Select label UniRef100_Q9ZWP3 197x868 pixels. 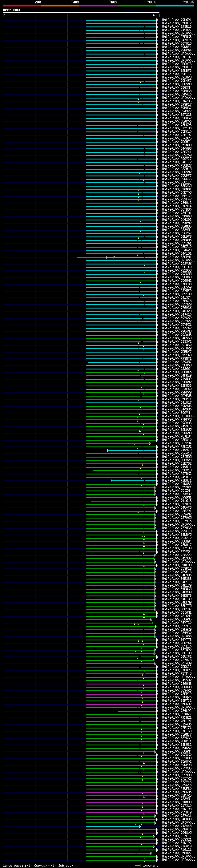[x=176, y=77]
